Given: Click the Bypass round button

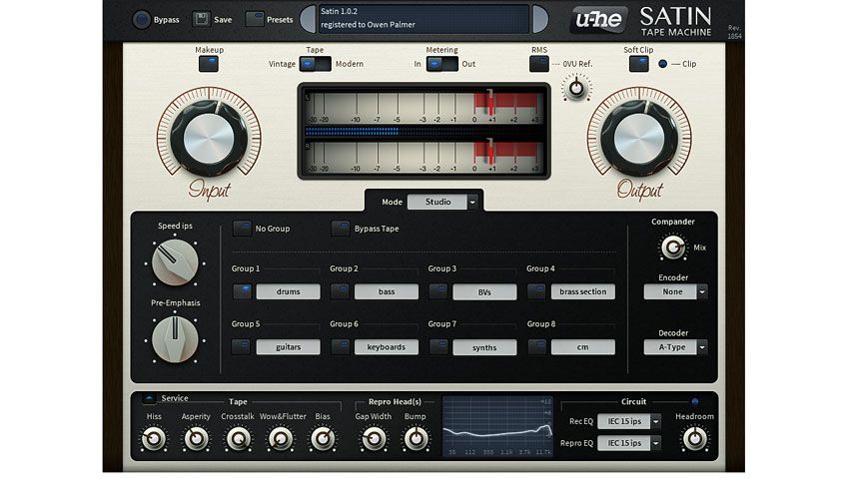Looking at the screenshot, I should coord(141,20).
